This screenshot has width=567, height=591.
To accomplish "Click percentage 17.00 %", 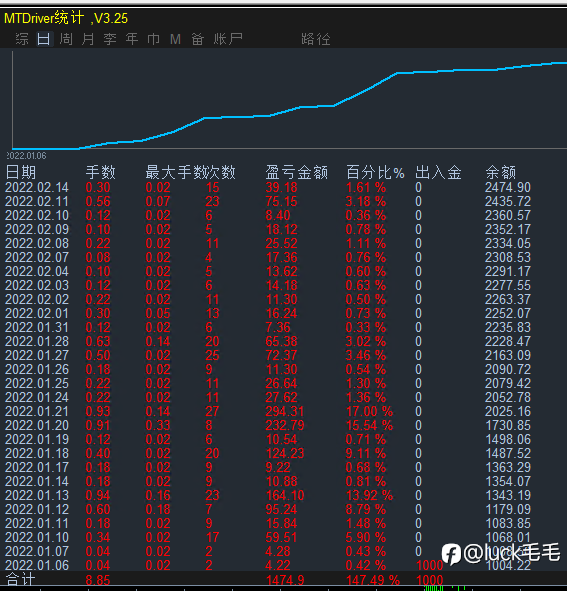I will tap(369, 411).
